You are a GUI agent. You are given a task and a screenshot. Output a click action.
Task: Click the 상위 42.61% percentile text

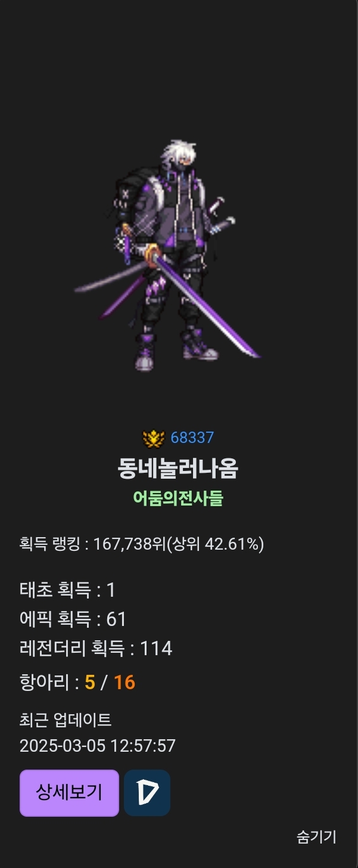click(x=214, y=544)
